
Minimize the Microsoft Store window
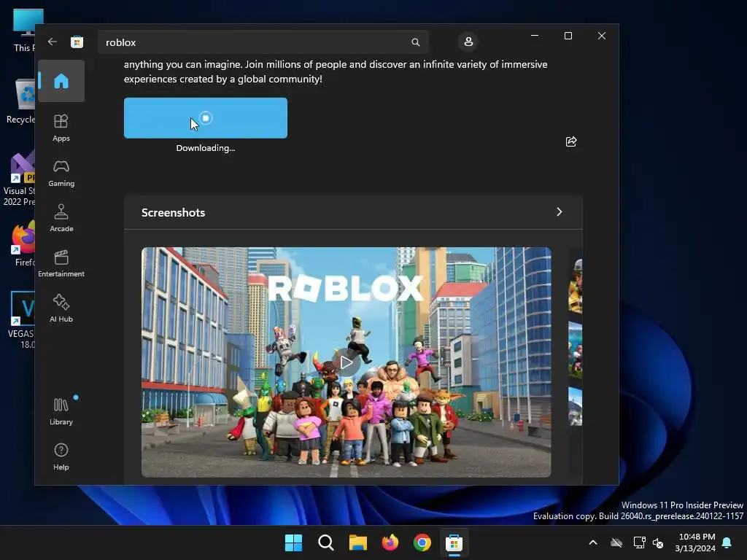[x=535, y=36]
